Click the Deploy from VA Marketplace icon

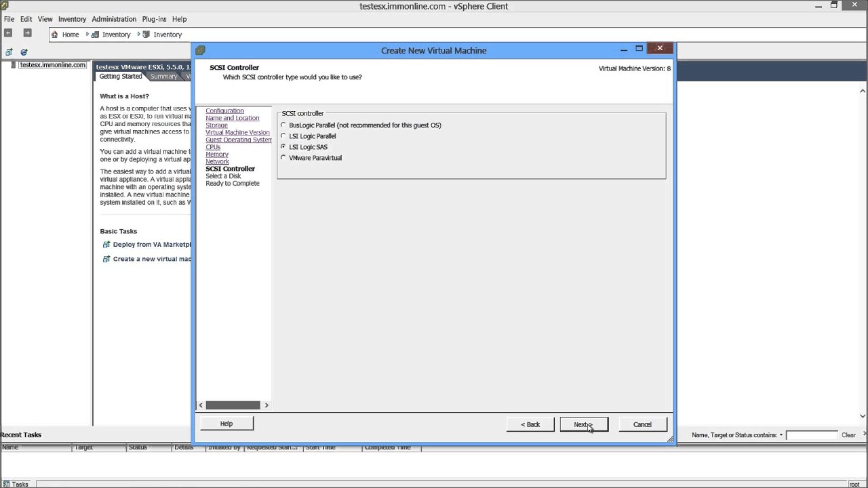(106, 245)
